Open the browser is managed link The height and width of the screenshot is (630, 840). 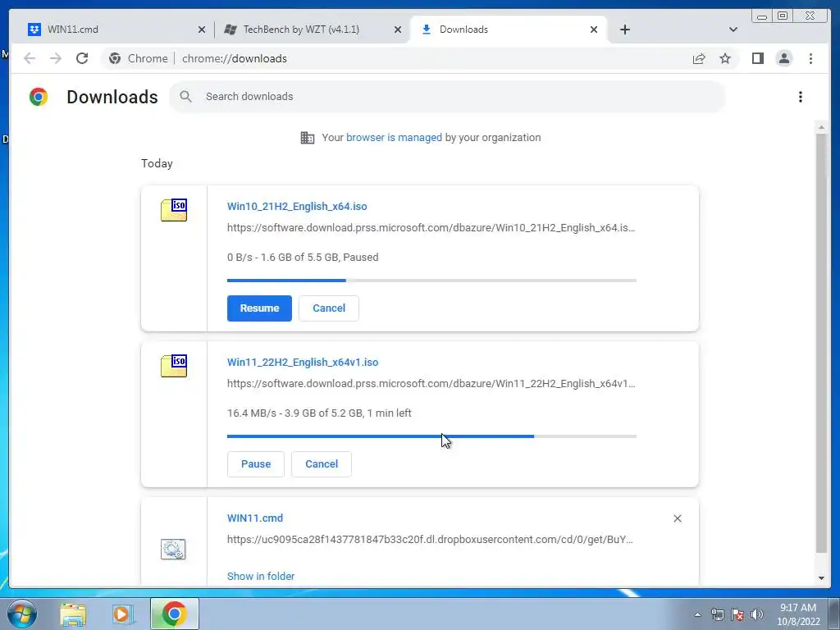(394, 138)
